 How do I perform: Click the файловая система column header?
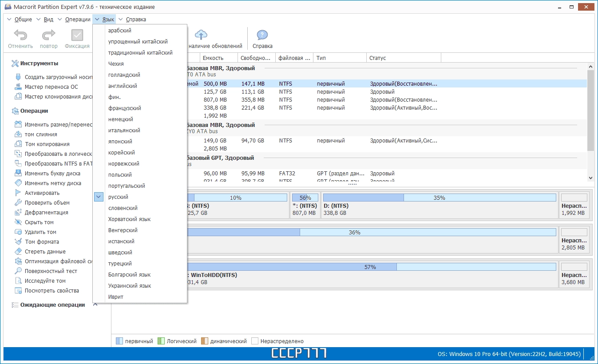pos(294,58)
